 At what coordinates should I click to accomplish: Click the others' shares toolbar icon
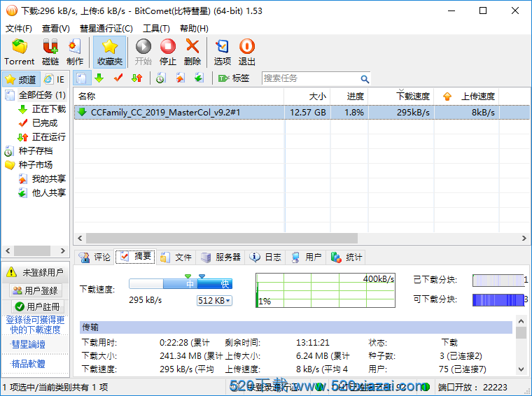coord(199,78)
